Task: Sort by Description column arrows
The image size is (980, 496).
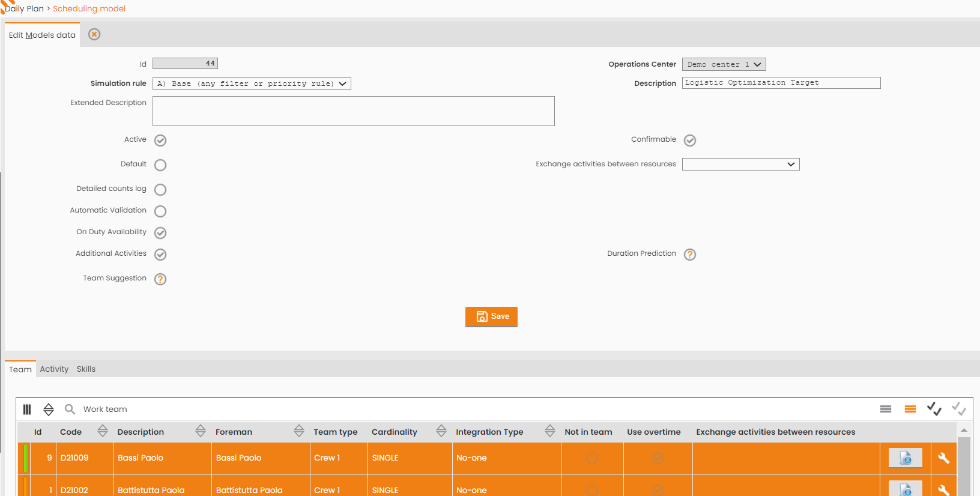Action: click(x=201, y=431)
